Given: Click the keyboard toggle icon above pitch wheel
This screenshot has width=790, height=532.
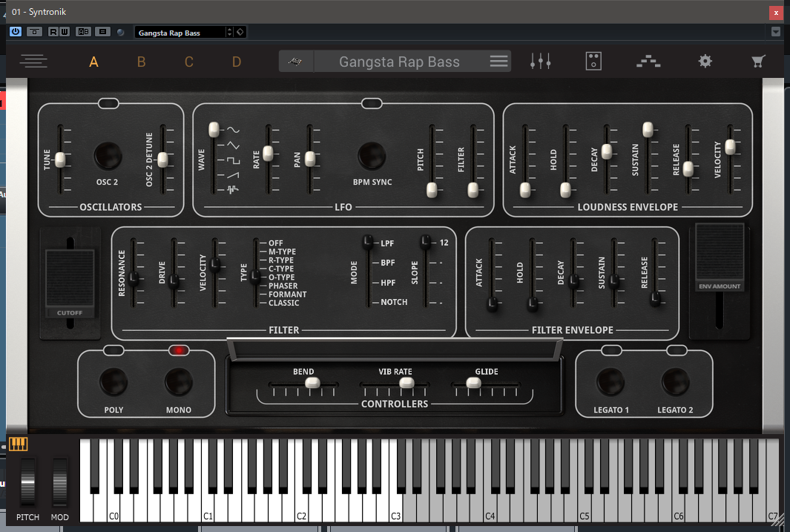Looking at the screenshot, I should [x=18, y=444].
